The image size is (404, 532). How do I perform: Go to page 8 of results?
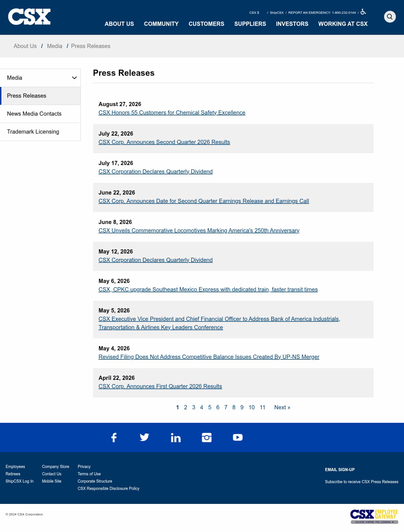coord(234,407)
